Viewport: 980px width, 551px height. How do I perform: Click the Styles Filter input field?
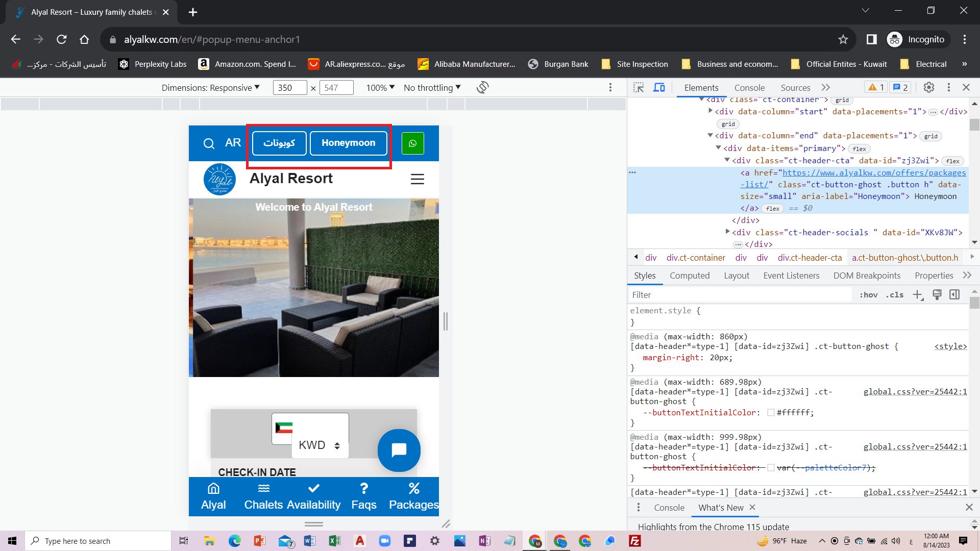tap(740, 295)
